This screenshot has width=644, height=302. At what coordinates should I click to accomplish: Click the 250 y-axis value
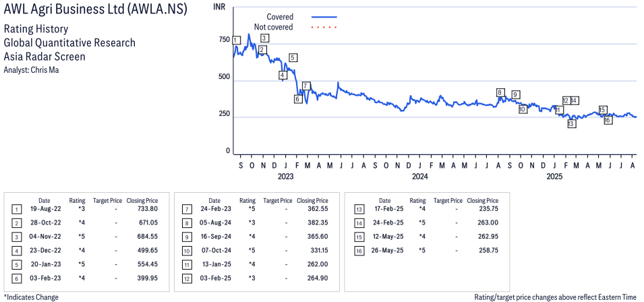(x=225, y=114)
